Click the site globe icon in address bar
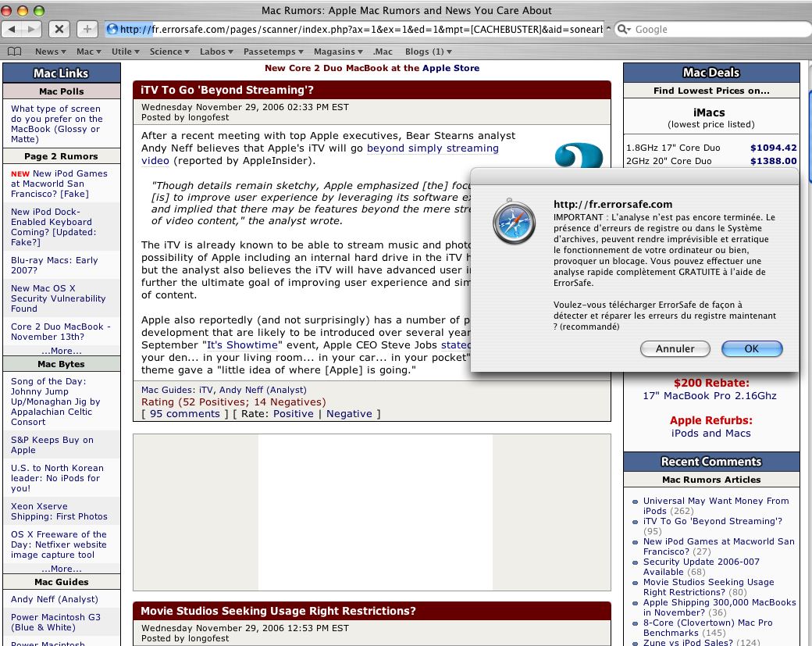Screen dimensions: 812x646 [x=112, y=29]
